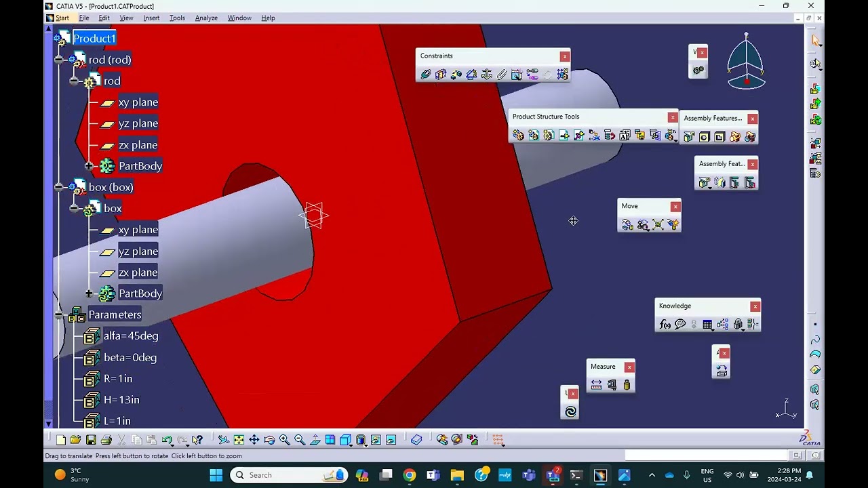This screenshot has width=868, height=488.
Task: Collapse the rod (rod) tree node
Action: click(x=59, y=60)
